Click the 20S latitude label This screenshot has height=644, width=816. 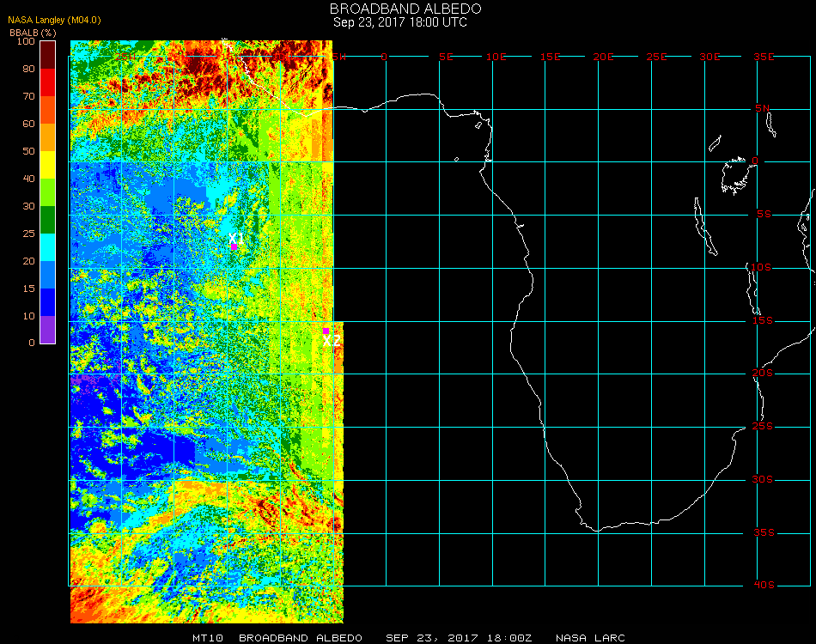(763, 374)
